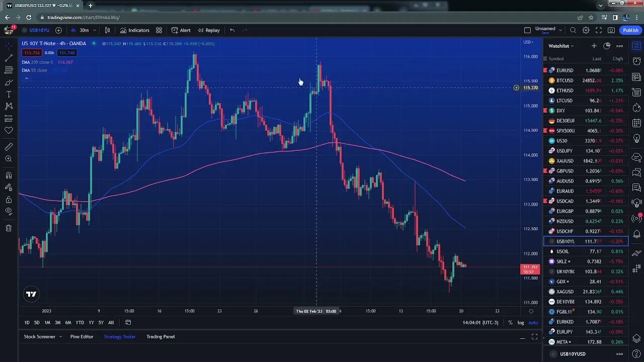Toggle magnet mode for drawings
The width and height of the screenshot is (644, 362).
click(x=9, y=175)
